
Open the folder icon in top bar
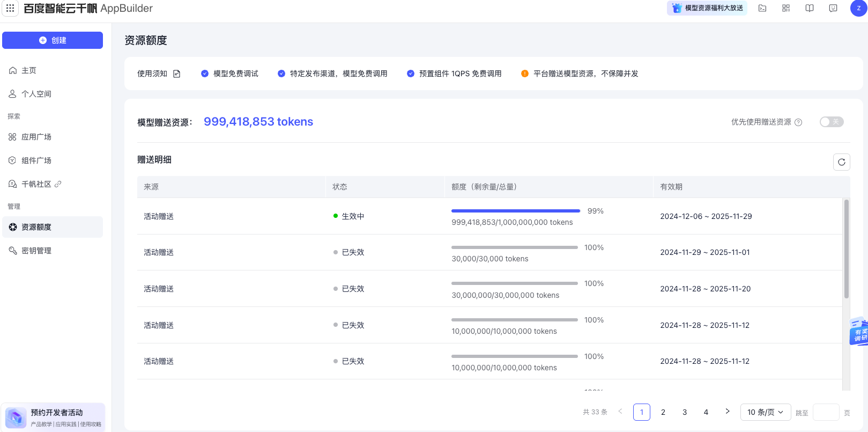[x=762, y=8]
